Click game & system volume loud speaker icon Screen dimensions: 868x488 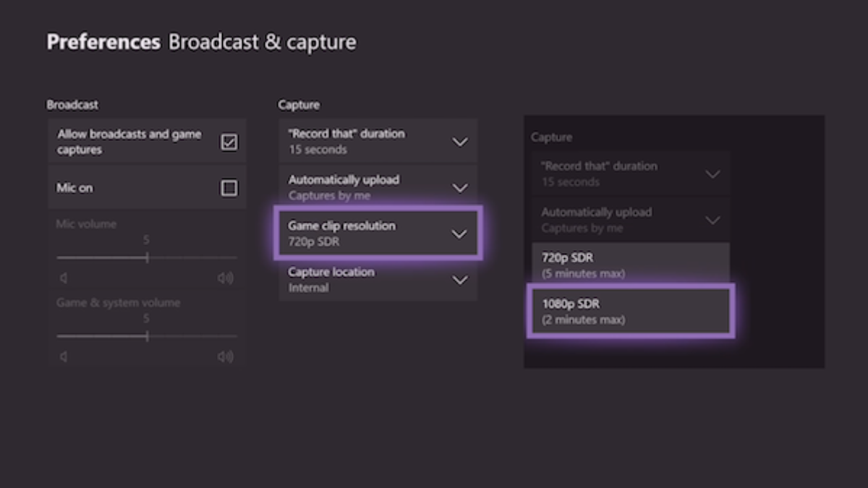click(x=226, y=356)
